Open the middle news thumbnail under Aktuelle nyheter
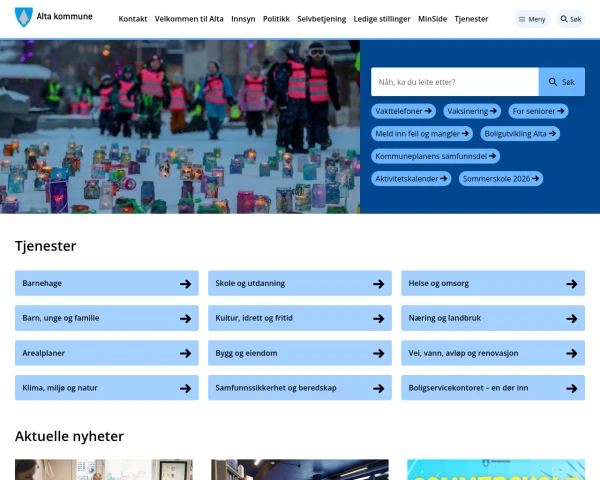 pyautogui.click(x=300, y=470)
